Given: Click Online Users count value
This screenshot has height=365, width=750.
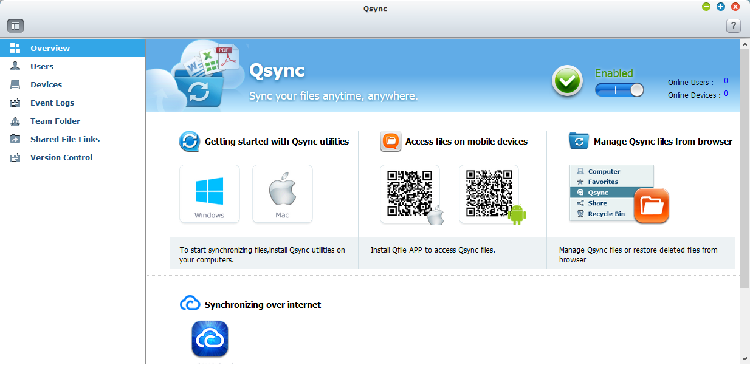Looking at the screenshot, I should pyautogui.click(x=726, y=81).
